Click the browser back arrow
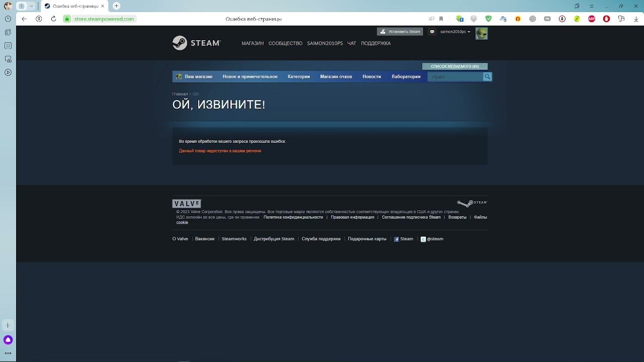The height and width of the screenshot is (362, 644). [24, 19]
